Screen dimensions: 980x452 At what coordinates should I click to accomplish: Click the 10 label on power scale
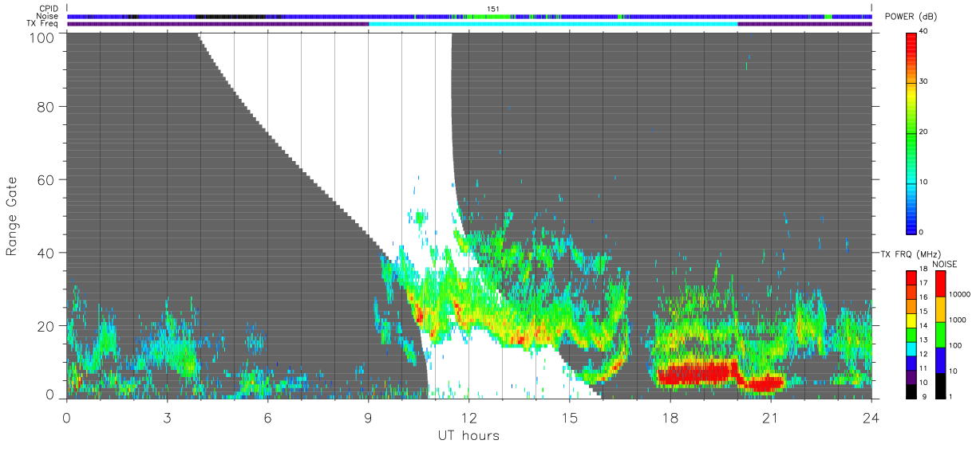pos(923,183)
